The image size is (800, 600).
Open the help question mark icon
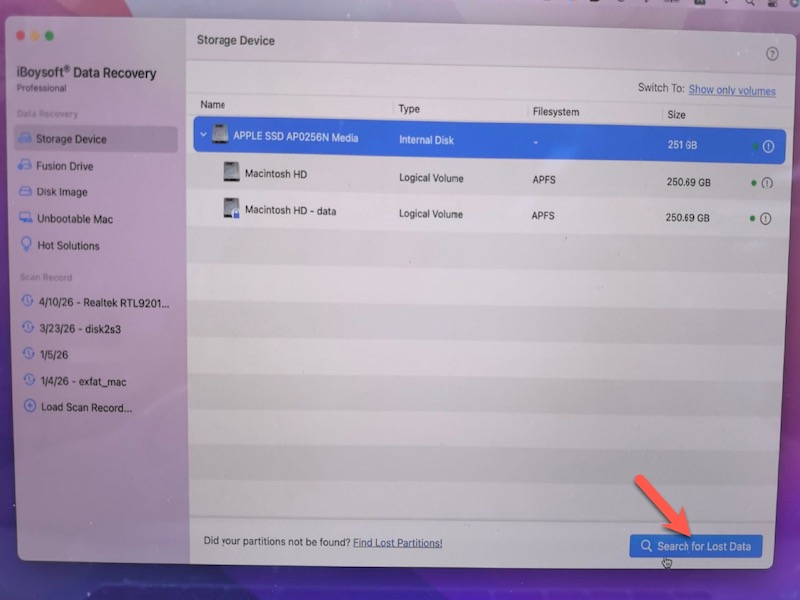(x=772, y=54)
